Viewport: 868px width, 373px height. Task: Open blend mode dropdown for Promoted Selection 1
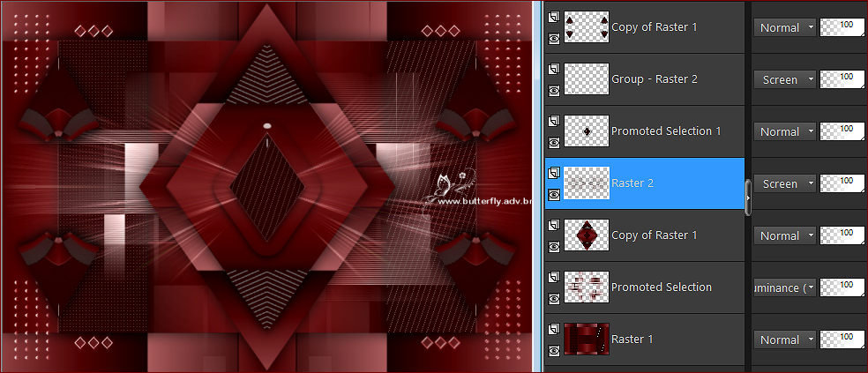pos(785,131)
